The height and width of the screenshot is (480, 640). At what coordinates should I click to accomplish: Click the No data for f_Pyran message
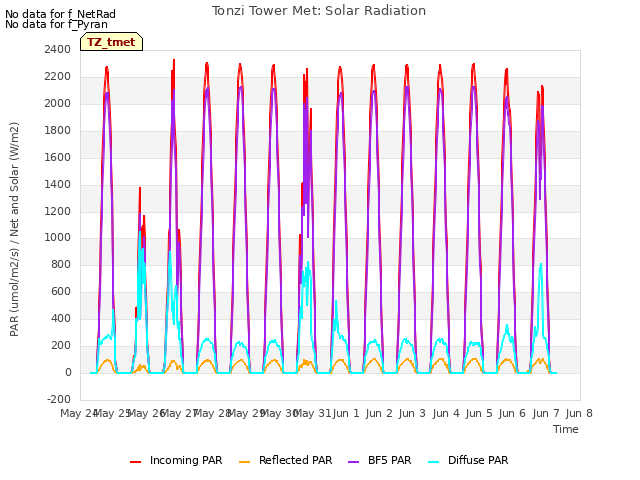pos(56,24)
